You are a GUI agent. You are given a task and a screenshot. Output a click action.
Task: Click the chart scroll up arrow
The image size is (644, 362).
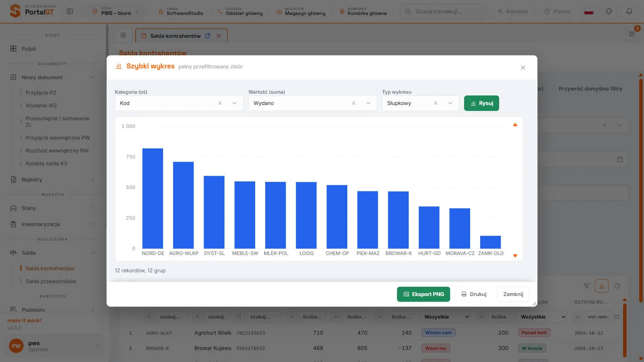(515, 125)
